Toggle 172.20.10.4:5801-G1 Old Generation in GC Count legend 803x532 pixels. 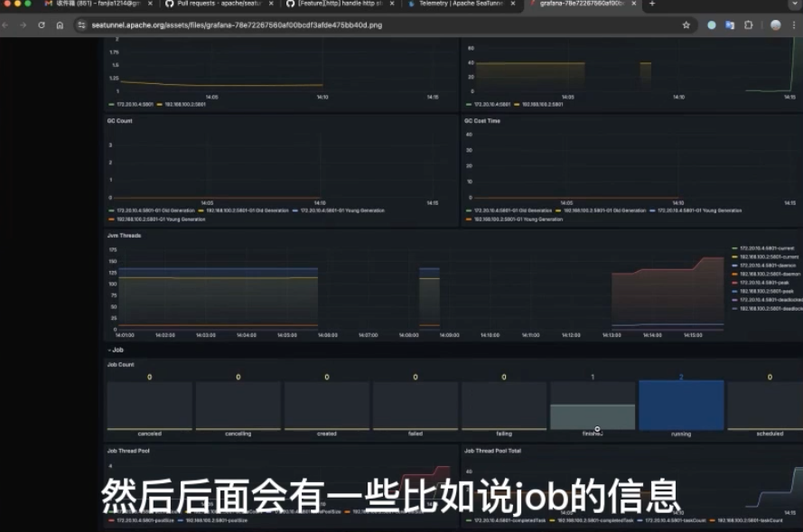coord(155,210)
